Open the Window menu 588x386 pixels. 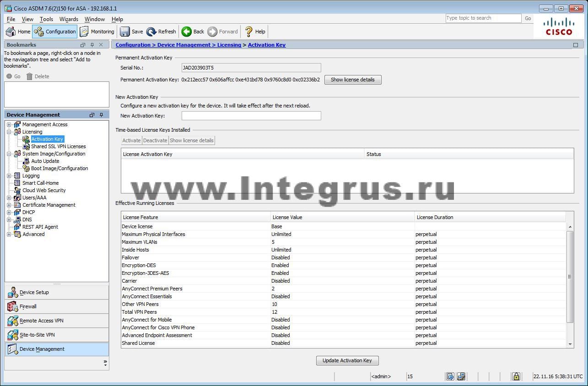click(95, 19)
